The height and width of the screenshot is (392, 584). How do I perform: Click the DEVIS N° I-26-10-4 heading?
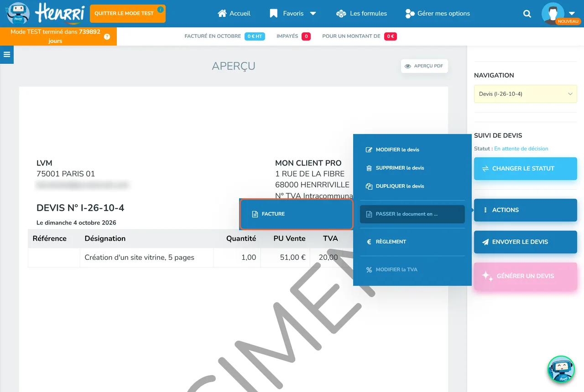pyautogui.click(x=80, y=208)
